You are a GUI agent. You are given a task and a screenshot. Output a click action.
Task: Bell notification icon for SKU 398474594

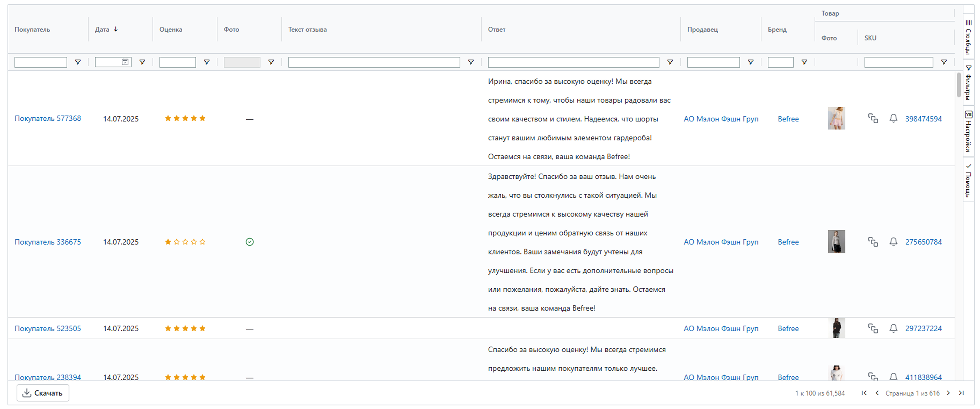tap(893, 119)
